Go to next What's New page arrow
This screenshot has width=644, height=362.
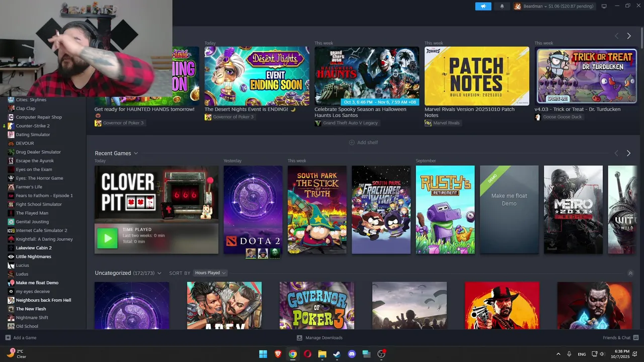point(628,36)
